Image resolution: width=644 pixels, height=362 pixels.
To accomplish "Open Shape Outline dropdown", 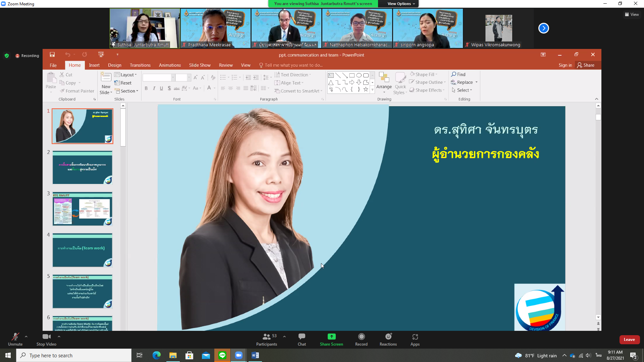I will tap(428, 82).
